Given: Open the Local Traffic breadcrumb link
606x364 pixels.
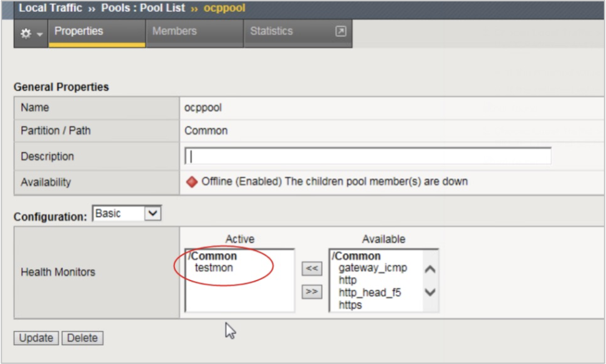Looking at the screenshot, I should point(50,7).
